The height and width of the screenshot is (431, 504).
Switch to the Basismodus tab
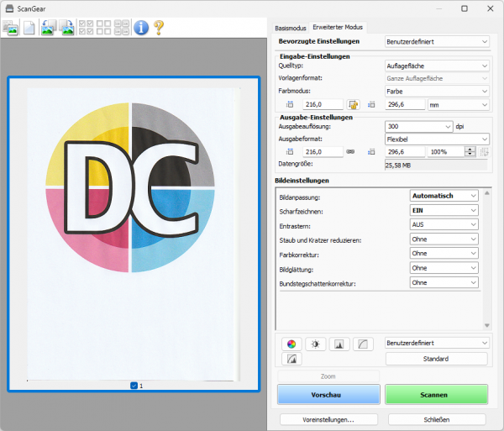click(291, 28)
